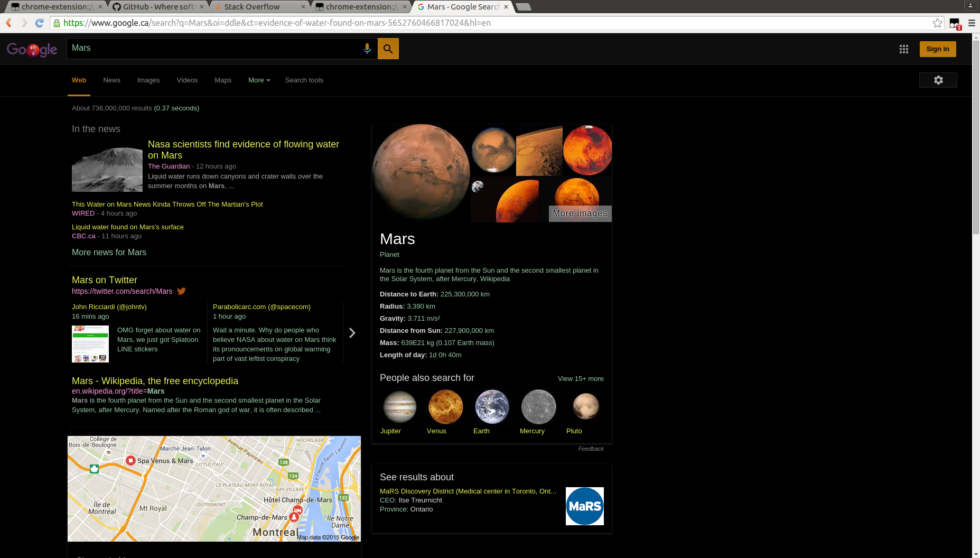Screen dimensions: 980x558
Task: Open a new tab button
Action: (523, 7)
